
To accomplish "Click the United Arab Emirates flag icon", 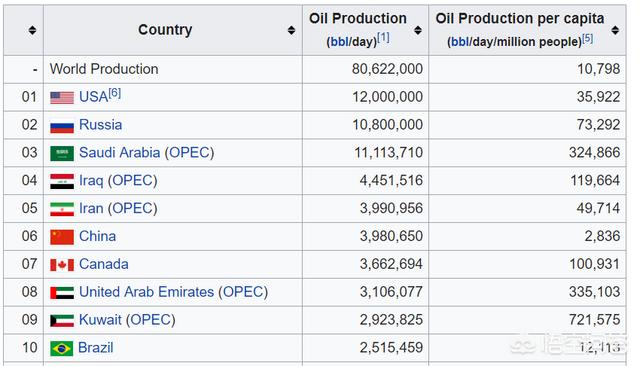I will pos(62,293).
